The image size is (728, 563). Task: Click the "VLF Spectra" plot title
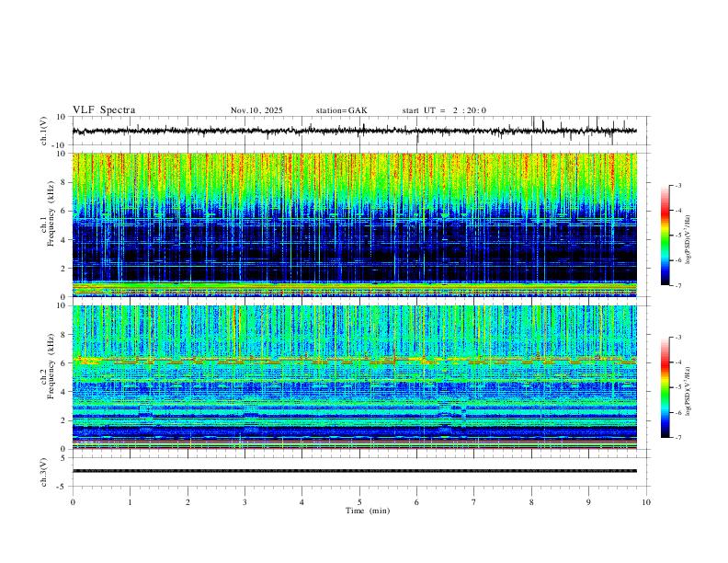pyautogui.click(x=104, y=110)
